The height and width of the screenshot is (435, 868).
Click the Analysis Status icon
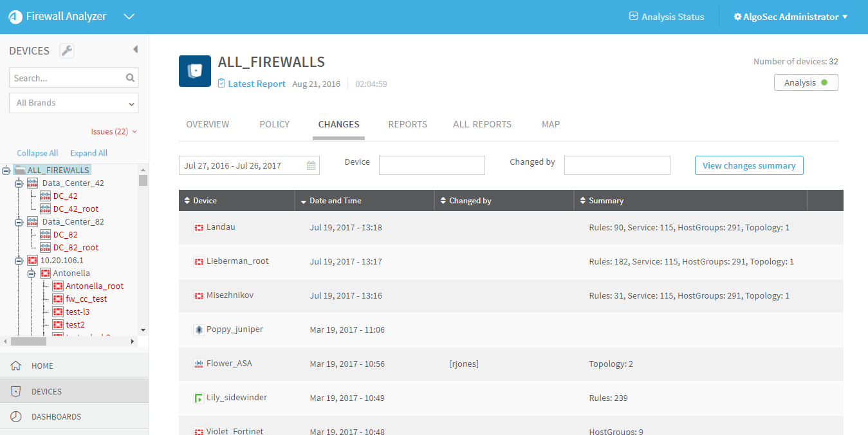tap(633, 17)
